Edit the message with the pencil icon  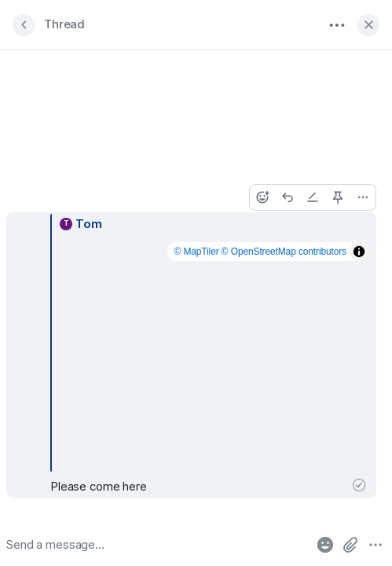click(x=313, y=197)
